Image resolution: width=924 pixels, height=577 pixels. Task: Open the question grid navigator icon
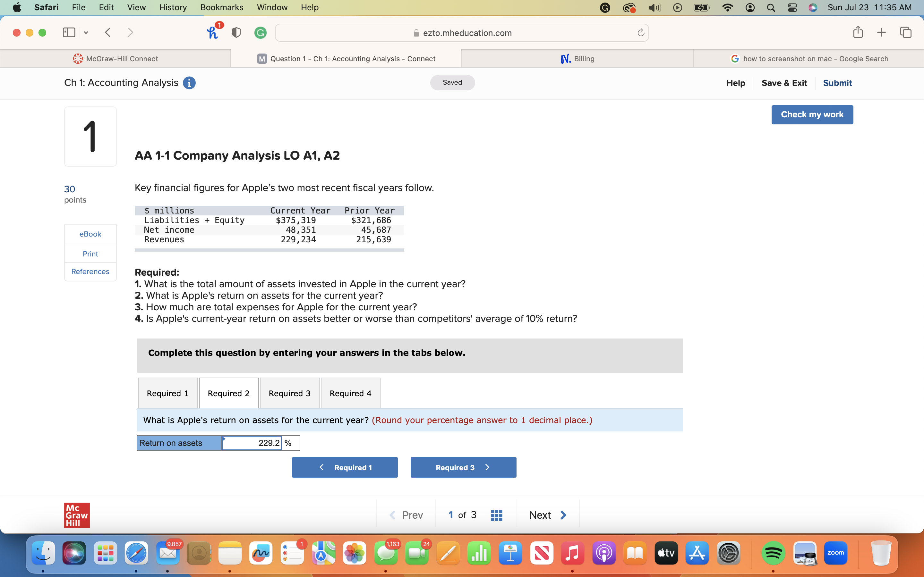pyautogui.click(x=496, y=515)
